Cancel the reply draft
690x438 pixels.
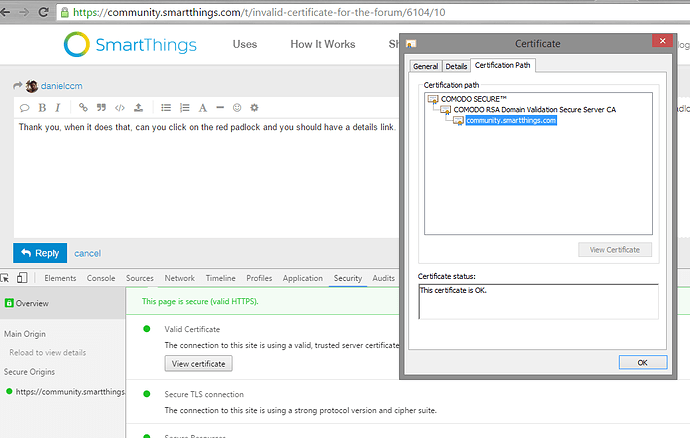pyautogui.click(x=87, y=254)
